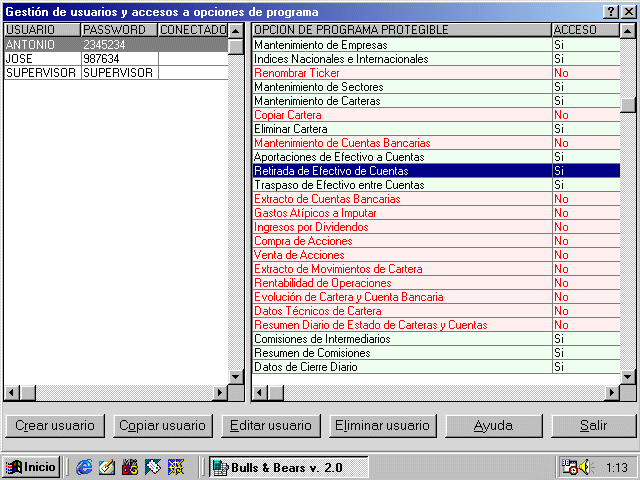Select Copiar Cartera option
The width and height of the screenshot is (640, 480).
[x=436, y=115]
